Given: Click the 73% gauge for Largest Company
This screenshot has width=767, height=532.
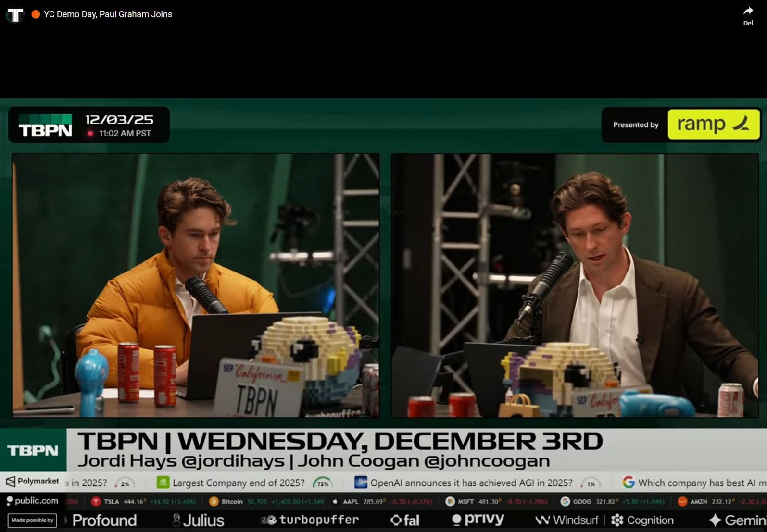Looking at the screenshot, I should coord(322,483).
